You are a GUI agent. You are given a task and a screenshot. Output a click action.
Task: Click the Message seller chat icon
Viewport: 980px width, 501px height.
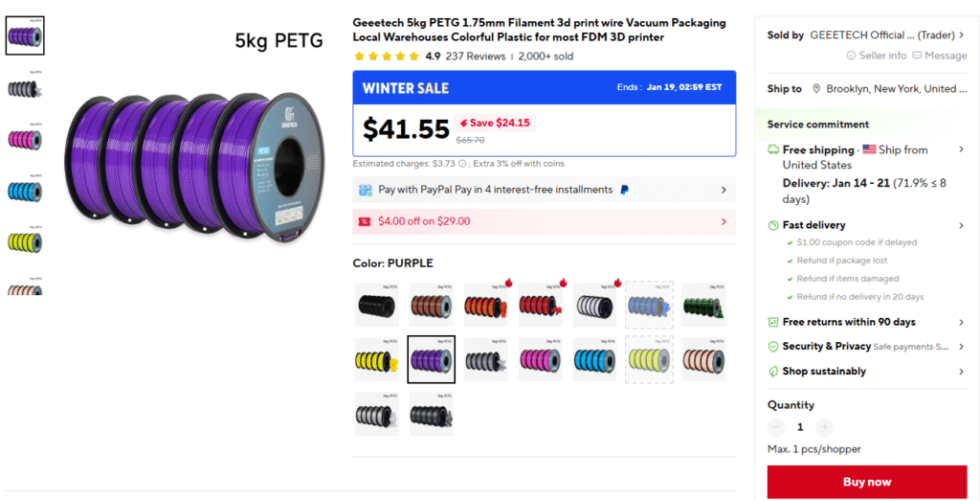(917, 56)
